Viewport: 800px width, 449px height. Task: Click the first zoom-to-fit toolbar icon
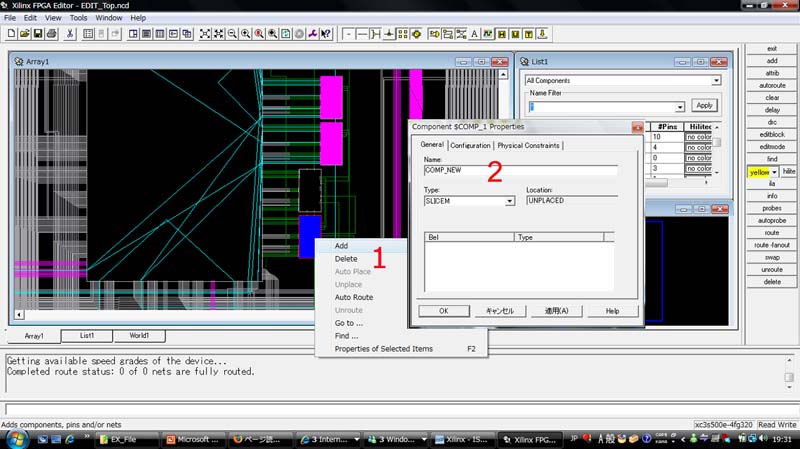(205, 34)
